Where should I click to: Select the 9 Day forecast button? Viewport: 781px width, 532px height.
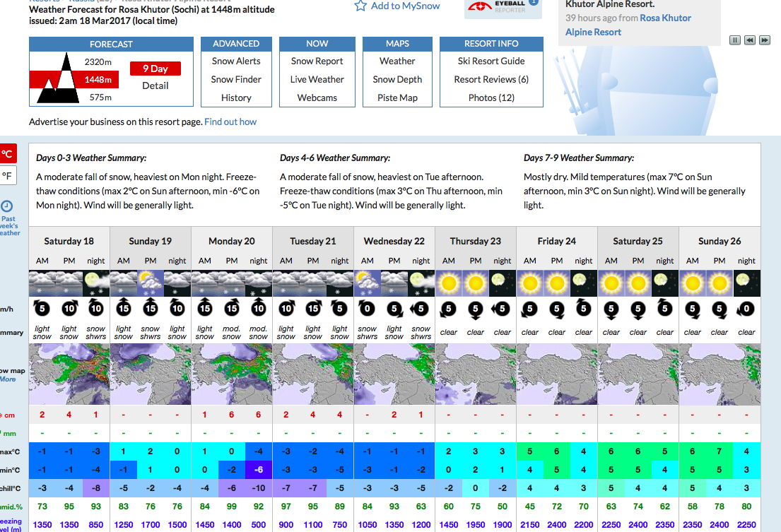pos(155,69)
